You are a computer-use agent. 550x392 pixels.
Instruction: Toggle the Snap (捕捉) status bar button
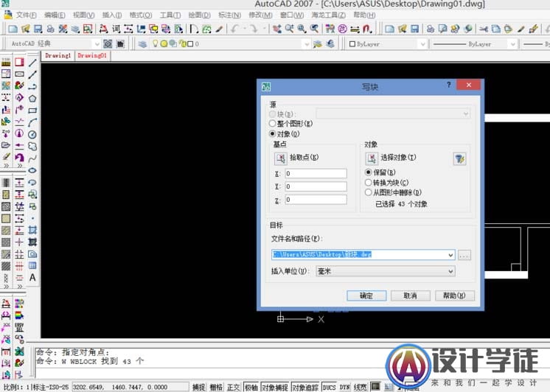click(x=198, y=387)
